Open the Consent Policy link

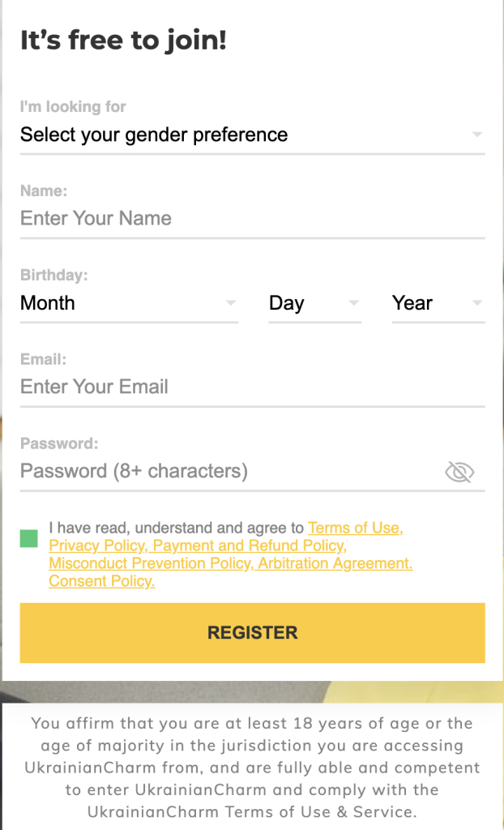(101, 581)
